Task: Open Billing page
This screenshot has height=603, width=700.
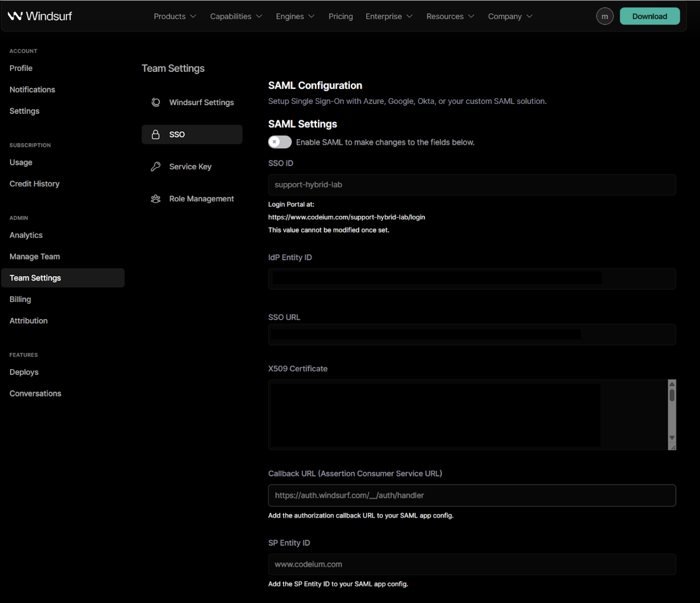Action: pos(20,299)
